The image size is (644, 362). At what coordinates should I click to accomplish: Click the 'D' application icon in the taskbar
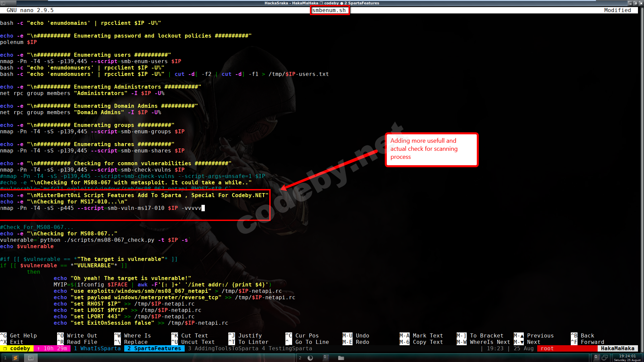coord(325,358)
